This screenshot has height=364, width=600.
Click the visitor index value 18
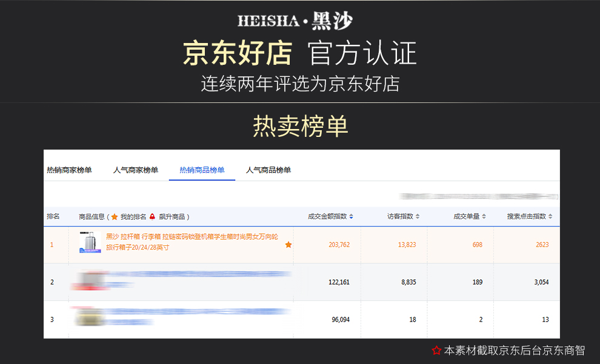coord(413,320)
